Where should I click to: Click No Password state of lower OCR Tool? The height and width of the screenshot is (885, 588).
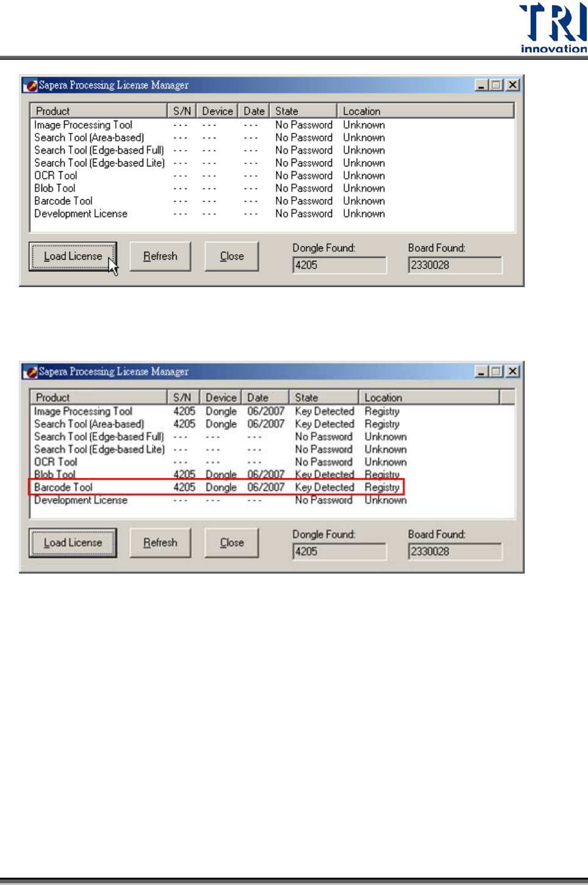coord(324,462)
